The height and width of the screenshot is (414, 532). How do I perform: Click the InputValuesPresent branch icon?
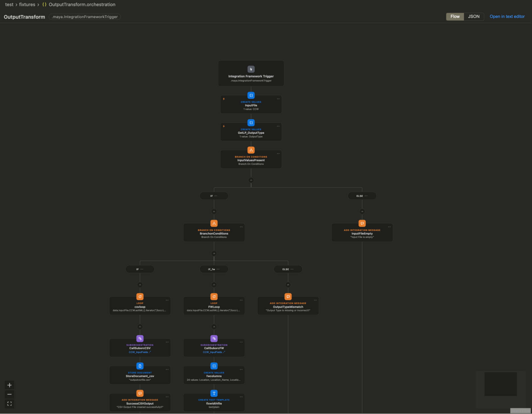[x=251, y=150]
